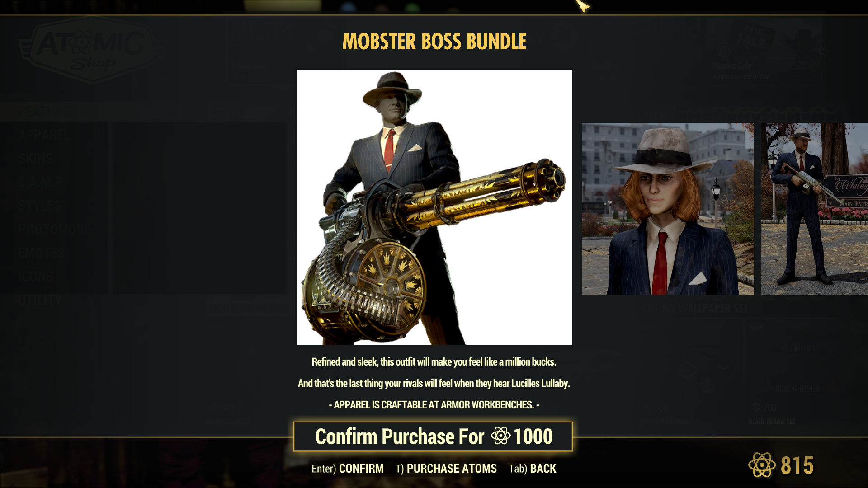Image resolution: width=868 pixels, height=488 pixels.
Task: View the red-haired woman fedora thumbnail
Action: [x=668, y=209]
